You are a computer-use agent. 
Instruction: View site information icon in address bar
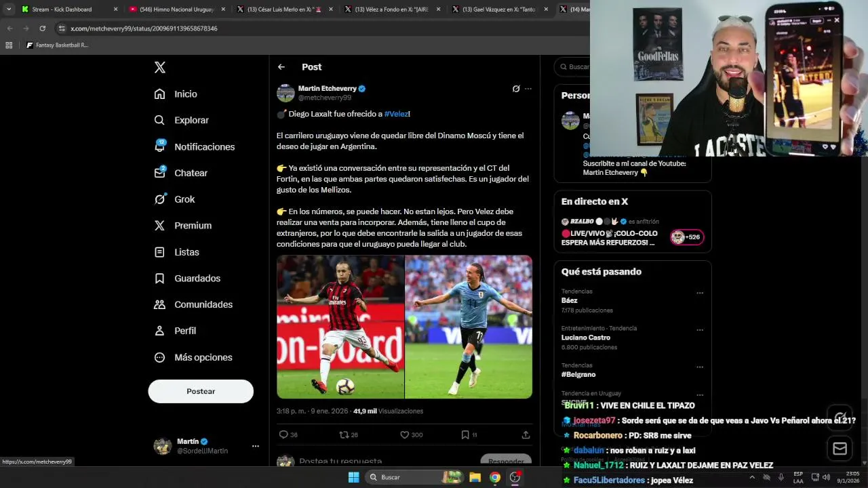62,28
